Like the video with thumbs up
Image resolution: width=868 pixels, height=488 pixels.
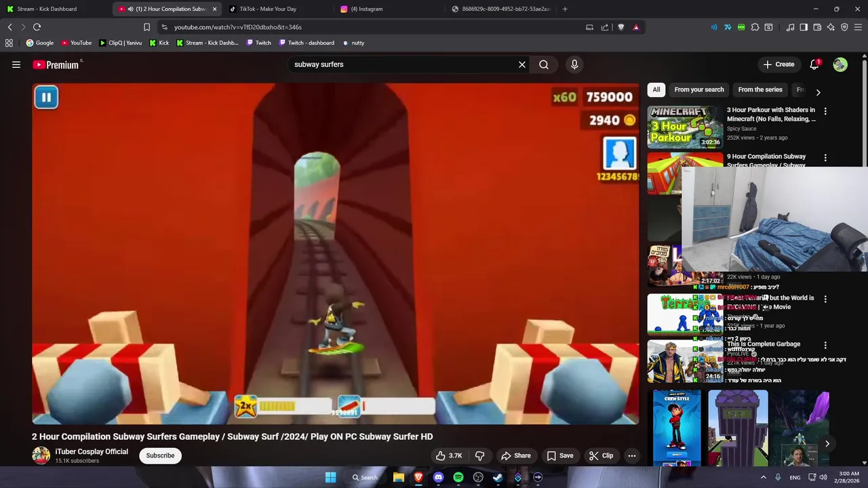coord(449,455)
